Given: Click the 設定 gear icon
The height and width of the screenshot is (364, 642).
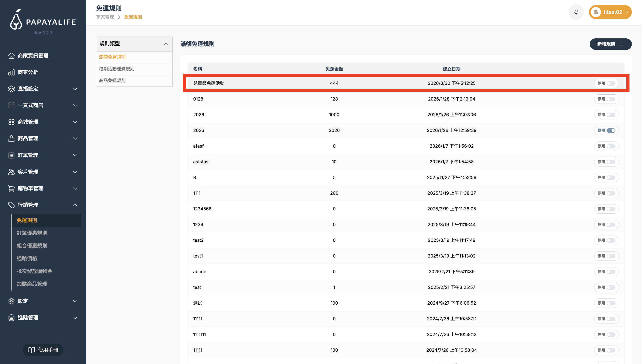Looking at the screenshot, I should pyautogui.click(x=11, y=301).
